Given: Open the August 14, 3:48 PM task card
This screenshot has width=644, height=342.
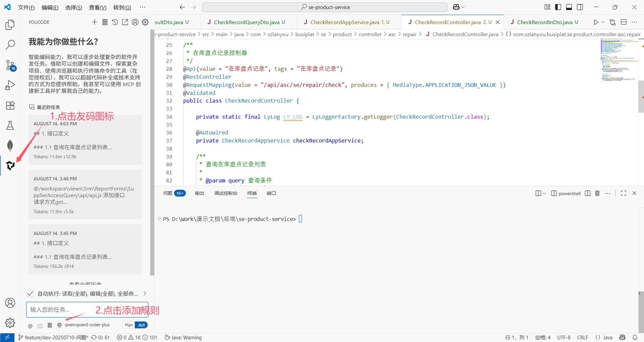Looking at the screenshot, I should point(85,195).
